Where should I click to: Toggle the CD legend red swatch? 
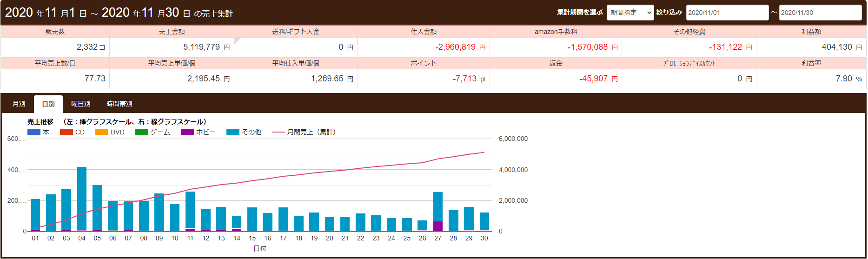(66, 132)
